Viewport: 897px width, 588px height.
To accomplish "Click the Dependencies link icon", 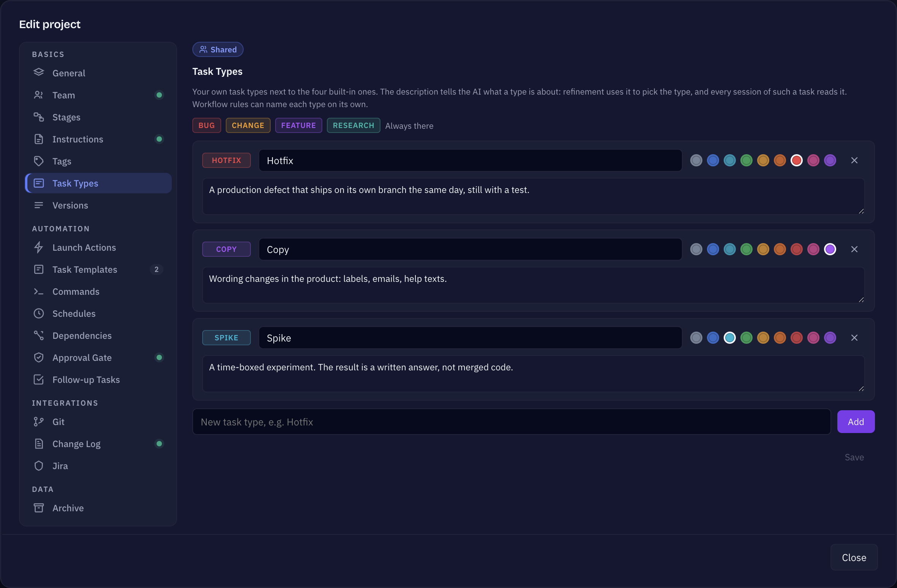I will coord(38,335).
